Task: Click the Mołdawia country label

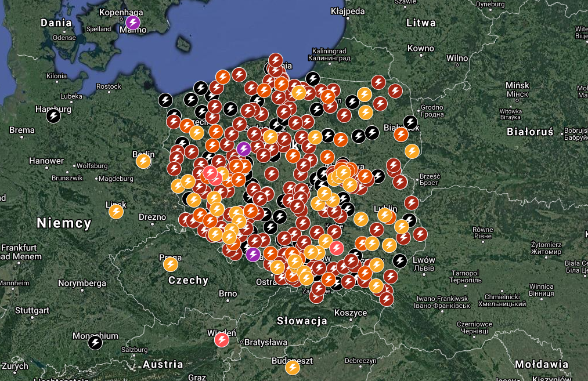Action: click(x=542, y=364)
